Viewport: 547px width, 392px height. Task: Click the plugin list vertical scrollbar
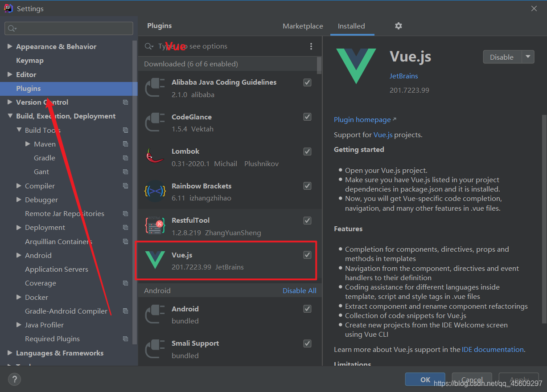pyautogui.click(x=319, y=65)
